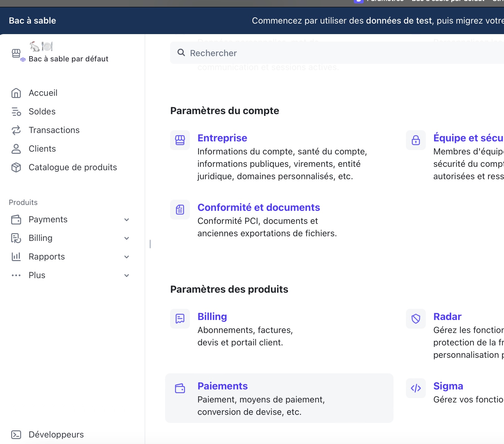Click the Paiements wallet icon
The image size is (504, 444).
pyautogui.click(x=180, y=388)
